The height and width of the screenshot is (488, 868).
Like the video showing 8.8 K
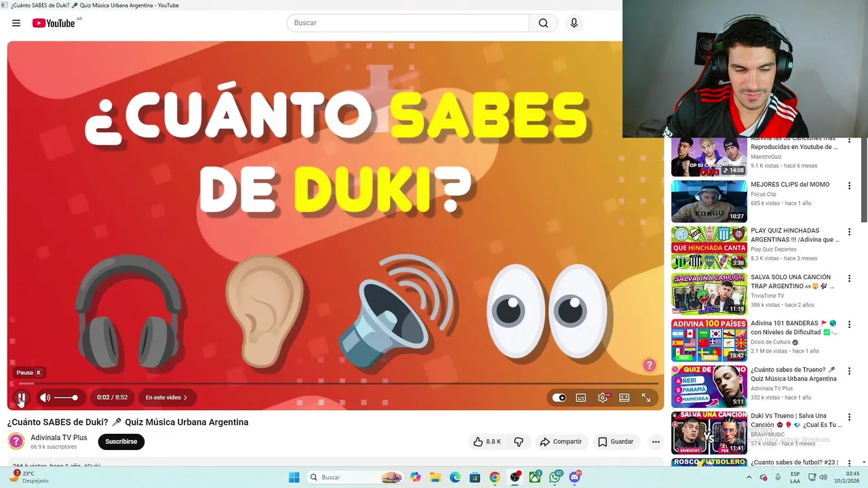[x=488, y=442]
